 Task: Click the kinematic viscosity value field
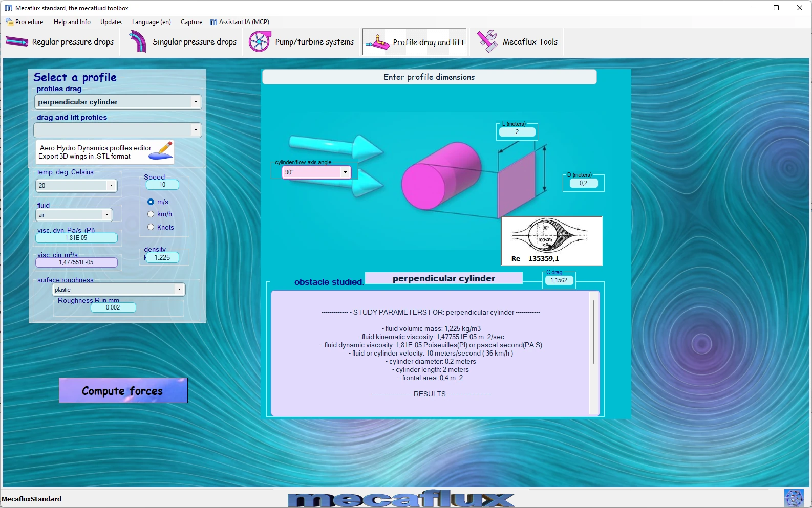(76, 262)
